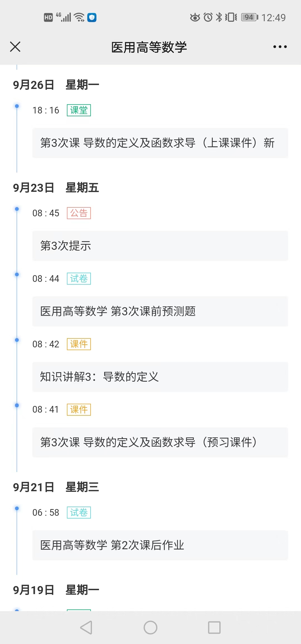This screenshot has height=644, width=301.
Task: Click the red 公告 tag
Action: pos(79,213)
